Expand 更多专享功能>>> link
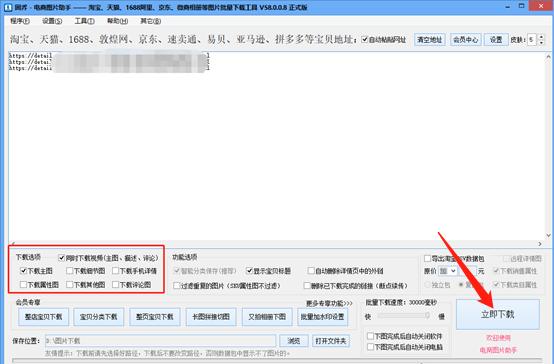The image size is (554, 364). click(329, 303)
